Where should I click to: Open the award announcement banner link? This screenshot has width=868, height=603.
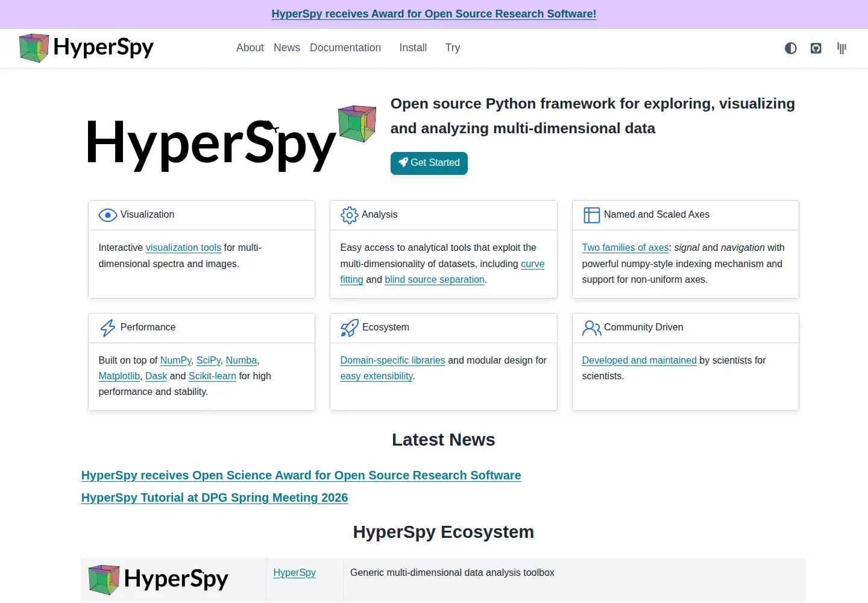[434, 14]
